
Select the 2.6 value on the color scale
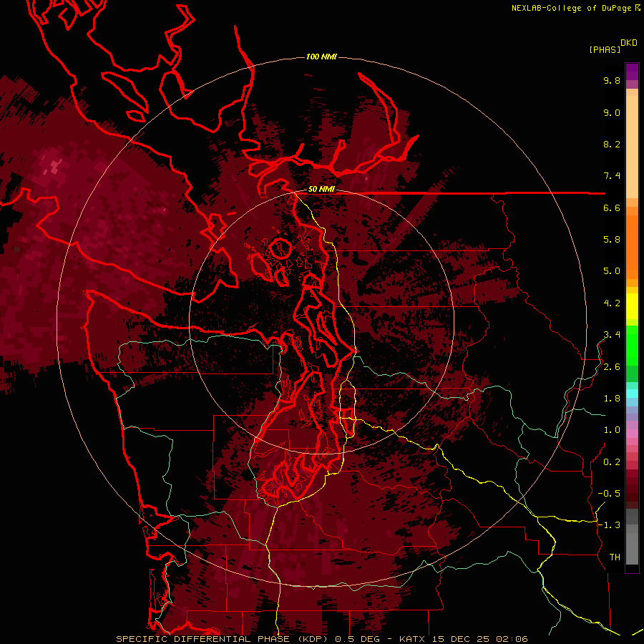click(612, 367)
